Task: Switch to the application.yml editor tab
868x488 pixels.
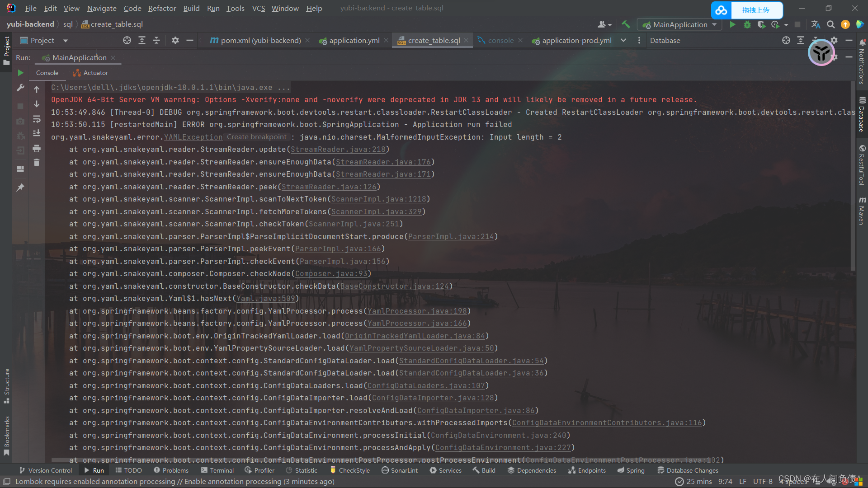Action: coord(354,41)
